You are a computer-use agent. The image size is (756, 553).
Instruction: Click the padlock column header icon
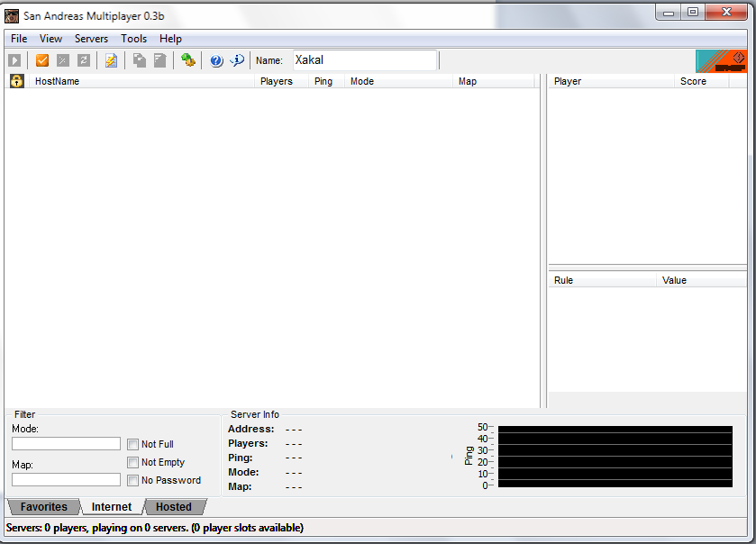coord(16,81)
